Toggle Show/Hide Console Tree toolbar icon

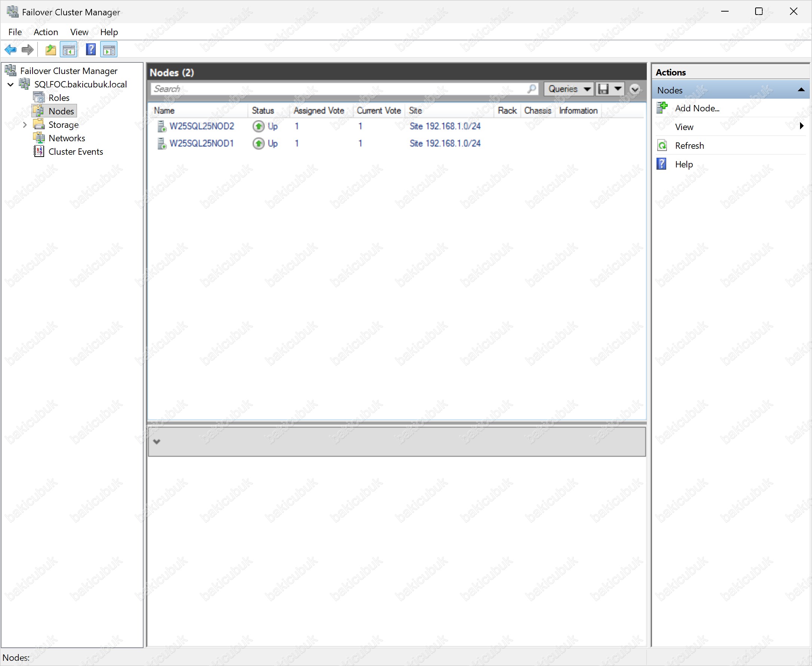69,49
